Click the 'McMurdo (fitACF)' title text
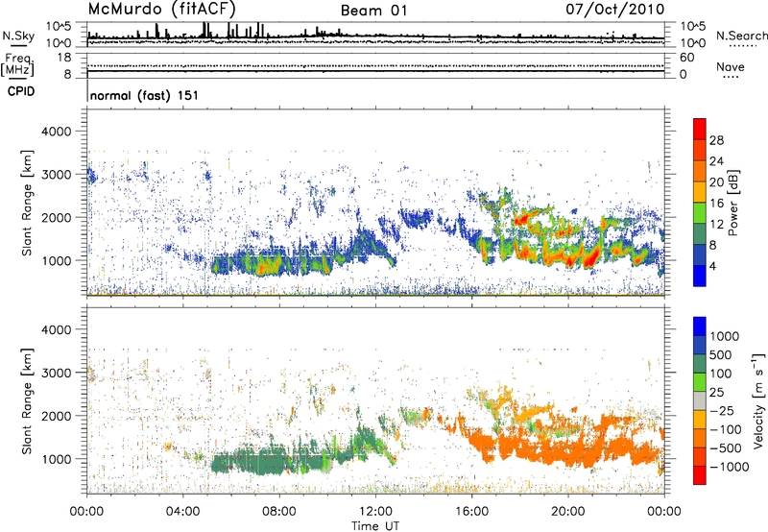768x532 pixels. coord(162,10)
